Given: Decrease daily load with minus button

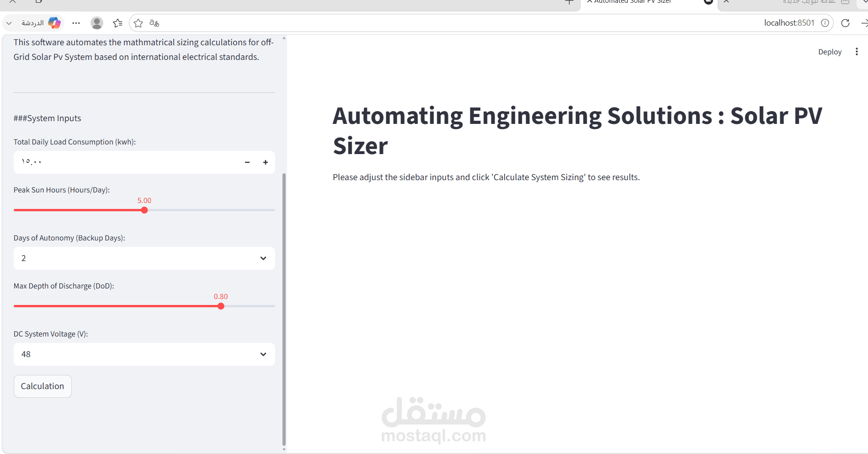Looking at the screenshot, I should click(247, 162).
